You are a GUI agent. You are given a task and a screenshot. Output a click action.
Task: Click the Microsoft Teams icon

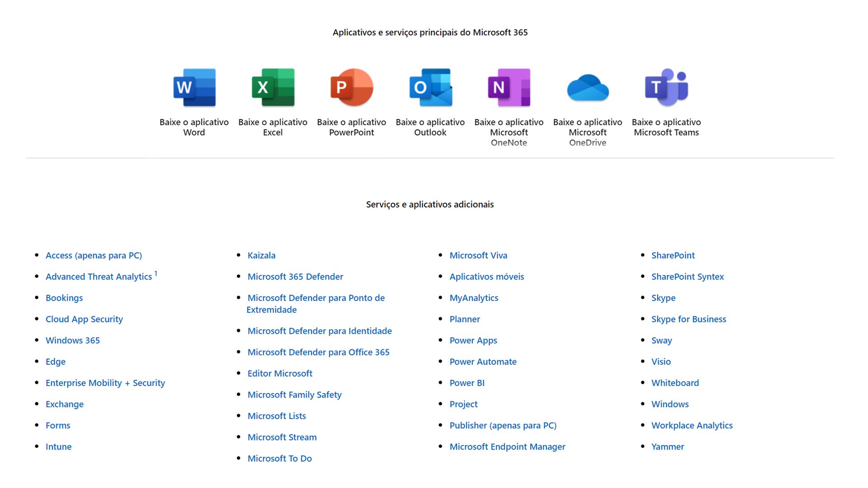tap(666, 88)
